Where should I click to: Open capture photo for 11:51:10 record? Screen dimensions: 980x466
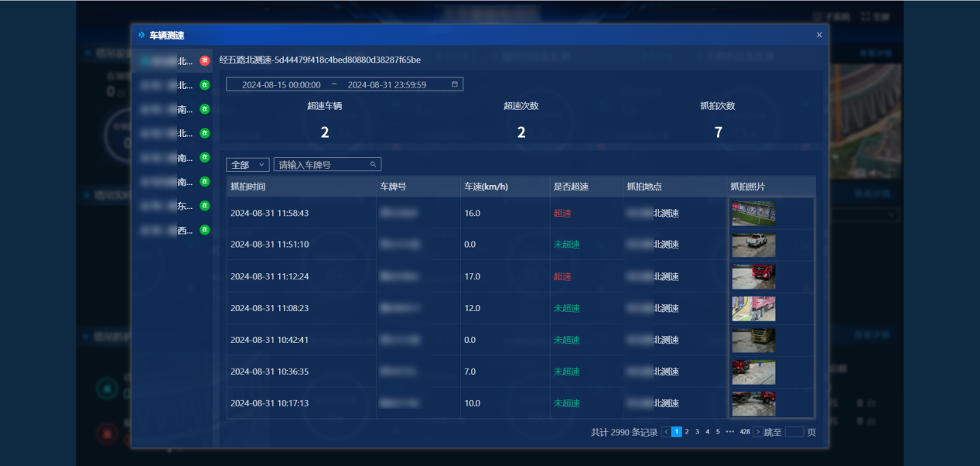753,245
